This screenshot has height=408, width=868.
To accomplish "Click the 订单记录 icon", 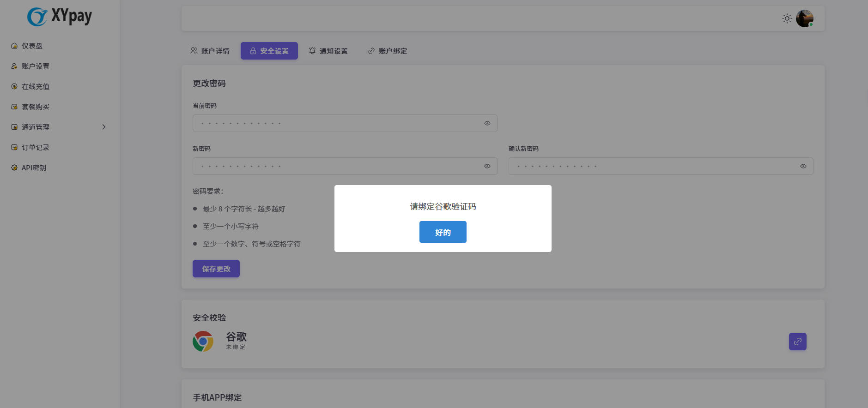I will (14, 147).
